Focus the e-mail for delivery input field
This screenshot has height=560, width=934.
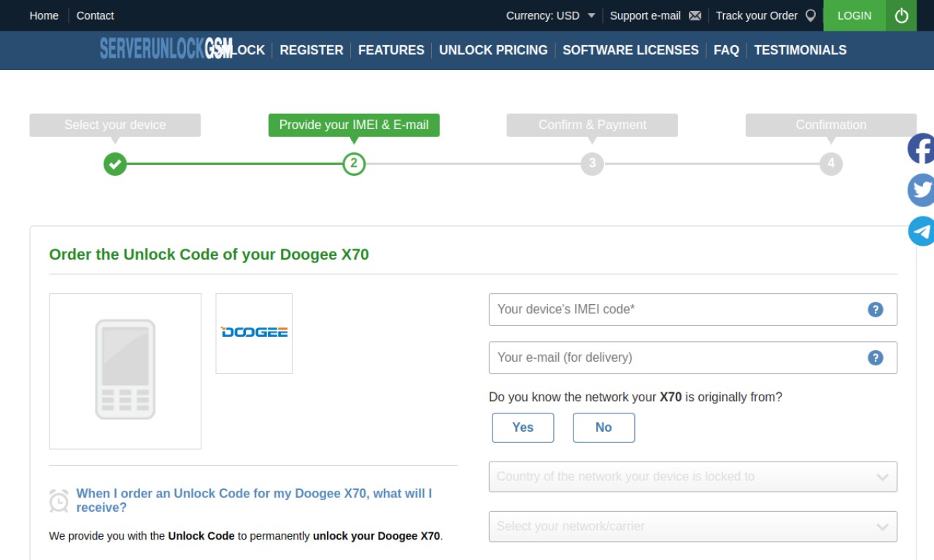692,357
